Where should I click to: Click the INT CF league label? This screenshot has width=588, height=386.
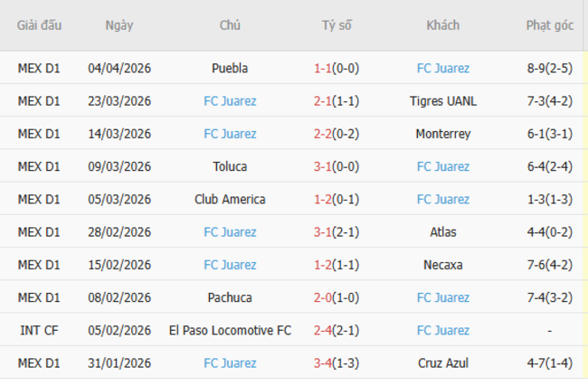coord(39,331)
